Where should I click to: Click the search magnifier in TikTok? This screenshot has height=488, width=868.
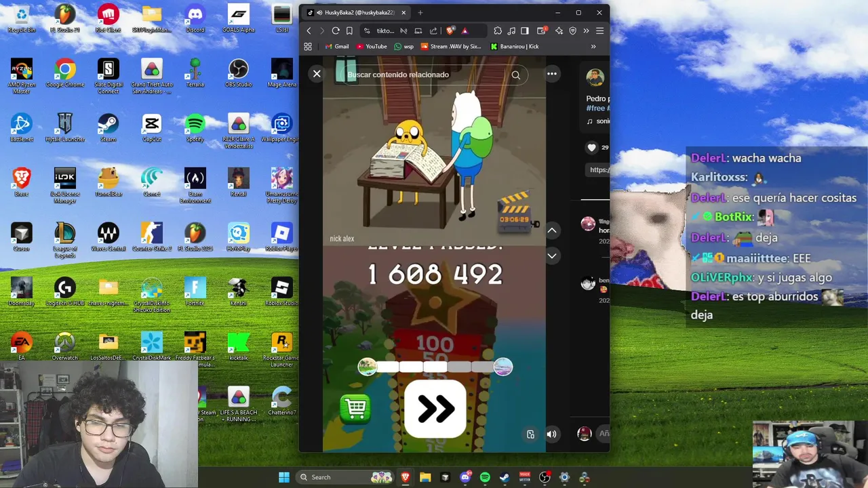[516, 75]
